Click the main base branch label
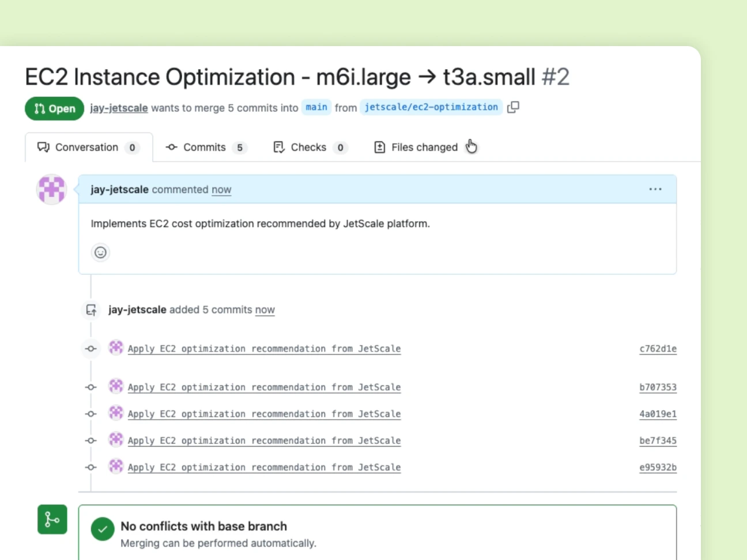This screenshot has height=560, width=747. 316,107
